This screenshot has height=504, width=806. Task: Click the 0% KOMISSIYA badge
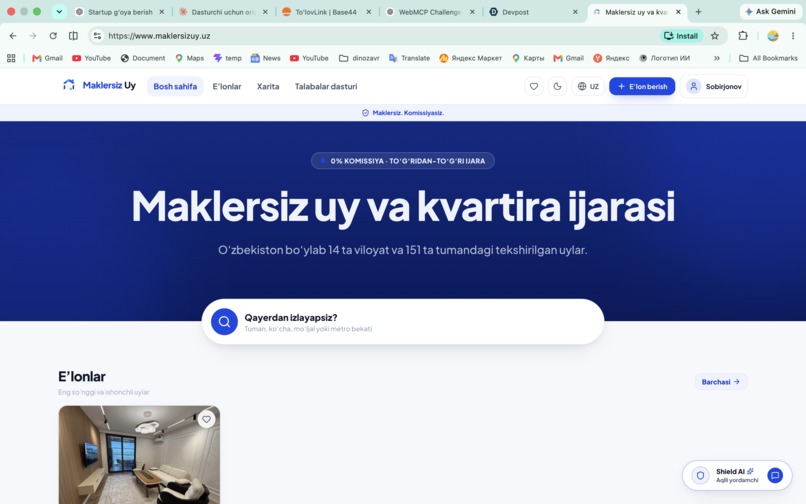coord(403,161)
